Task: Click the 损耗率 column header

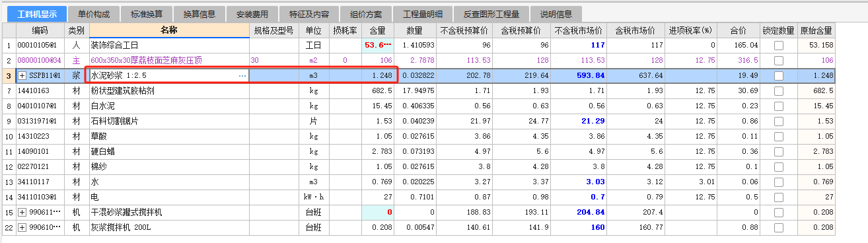Action: point(345,30)
